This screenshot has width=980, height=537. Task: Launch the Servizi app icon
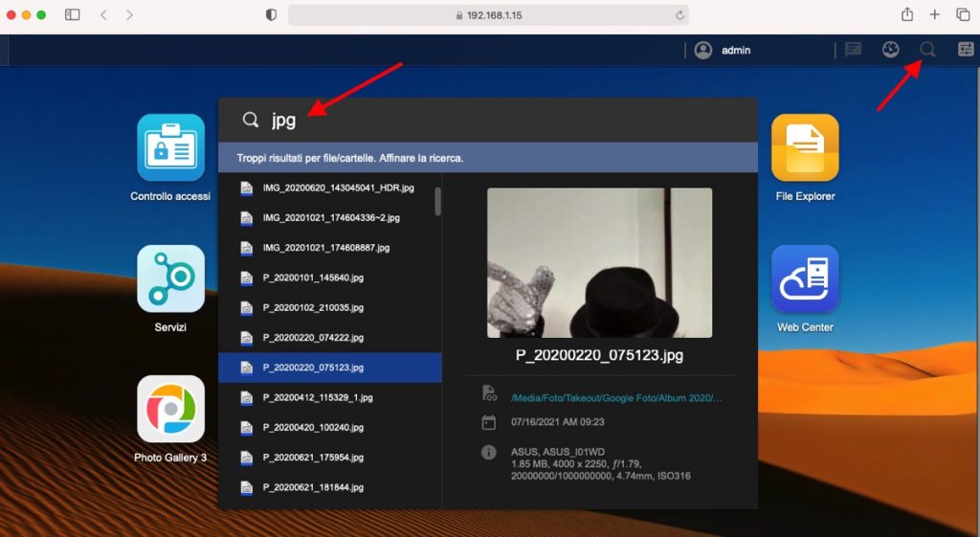170,279
